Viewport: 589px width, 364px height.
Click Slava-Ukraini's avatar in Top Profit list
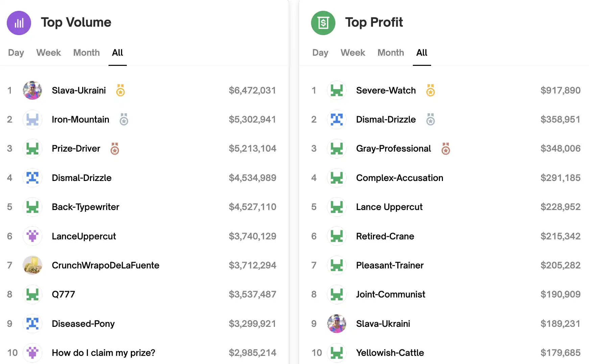pyautogui.click(x=337, y=324)
